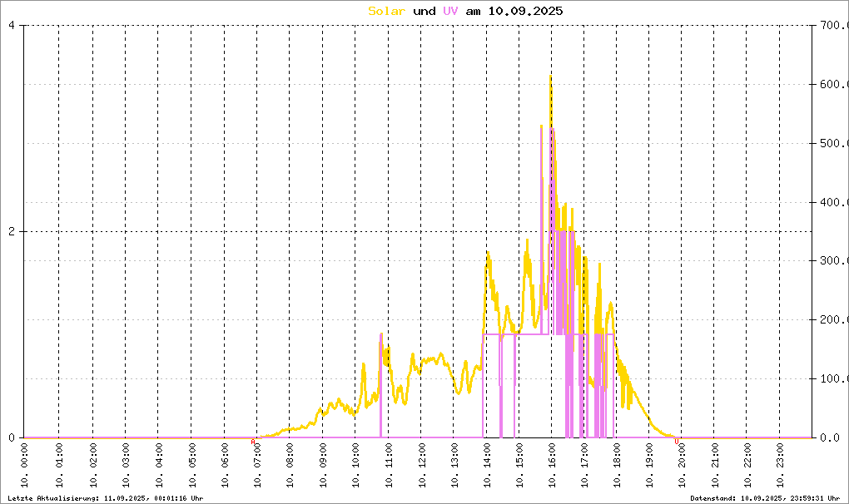Click the time label '10. 22:00'
Viewport: 849px width, 504px height.
pos(747,465)
